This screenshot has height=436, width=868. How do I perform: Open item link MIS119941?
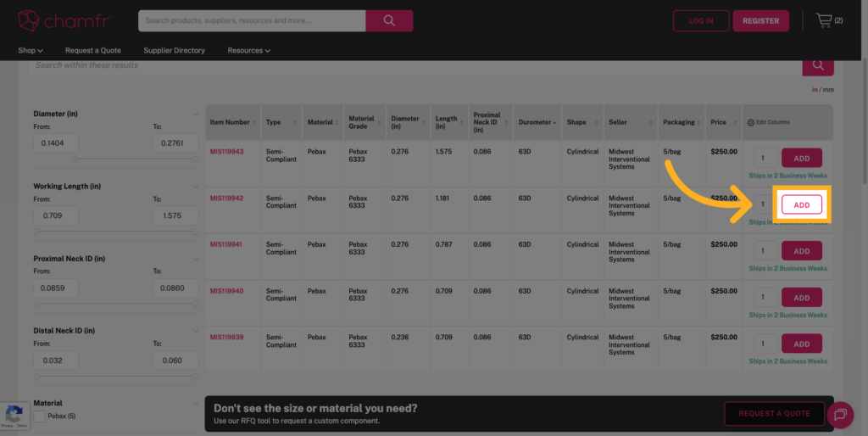point(225,244)
